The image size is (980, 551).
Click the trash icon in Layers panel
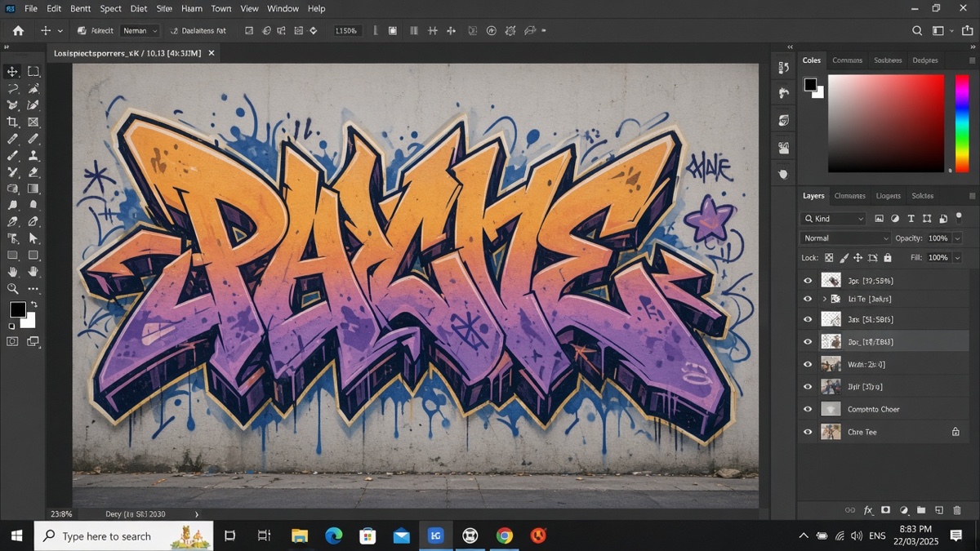point(957,510)
